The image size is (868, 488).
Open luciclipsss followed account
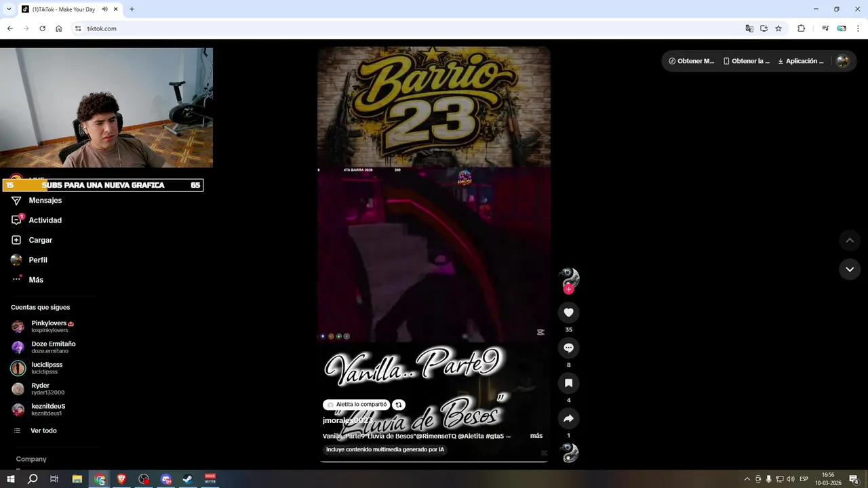(x=37, y=368)
